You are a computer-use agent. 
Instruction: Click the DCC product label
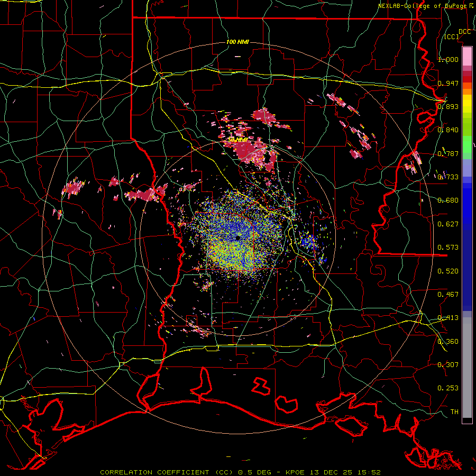coord(464,32)
